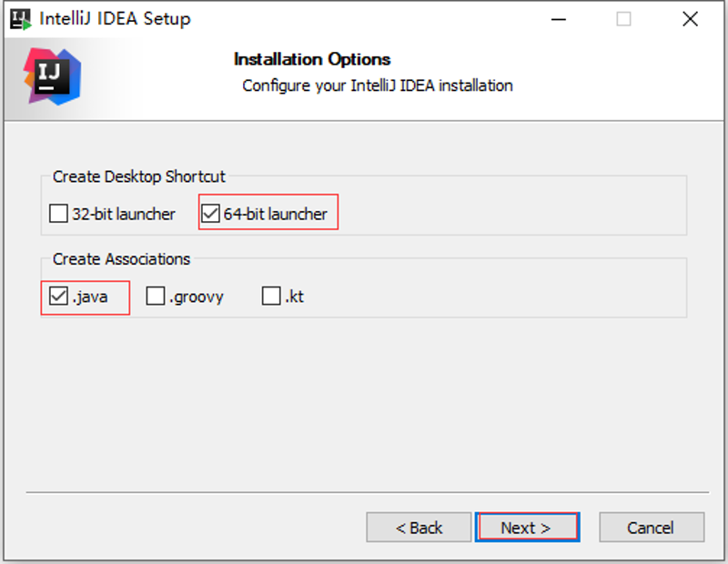This screenshot has width=728, height=564.
Task: Close the IntelliJ IDEA Setup window
Action: tap(691, 19)
